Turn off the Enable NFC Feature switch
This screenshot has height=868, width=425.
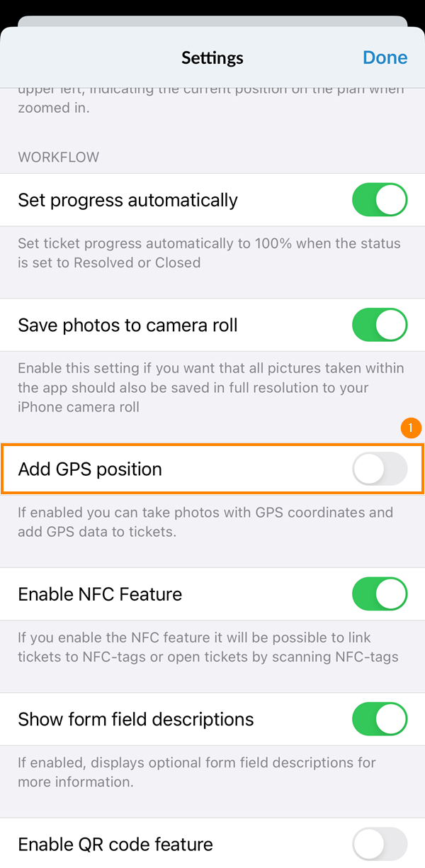[380, 594]
